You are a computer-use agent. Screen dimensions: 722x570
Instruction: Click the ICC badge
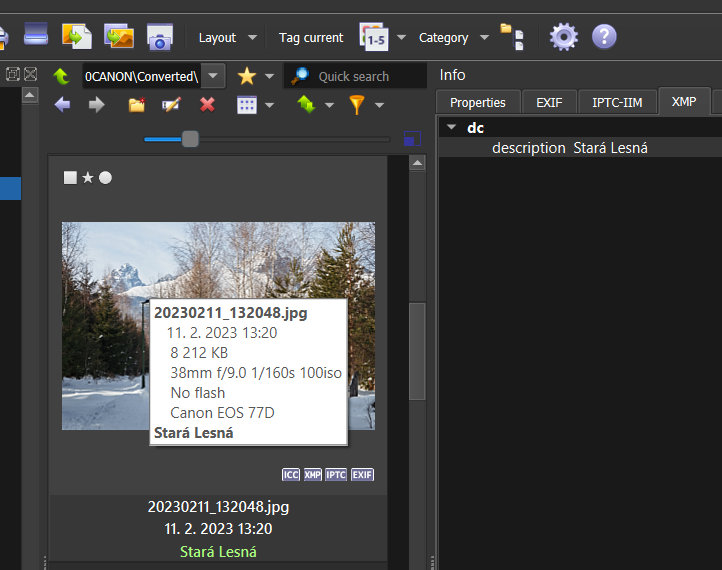(x=291, y=475)
